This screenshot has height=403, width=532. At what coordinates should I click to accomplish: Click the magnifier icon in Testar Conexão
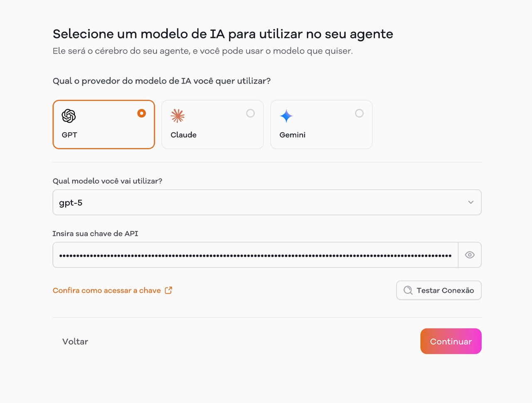(x=408, y=290)
